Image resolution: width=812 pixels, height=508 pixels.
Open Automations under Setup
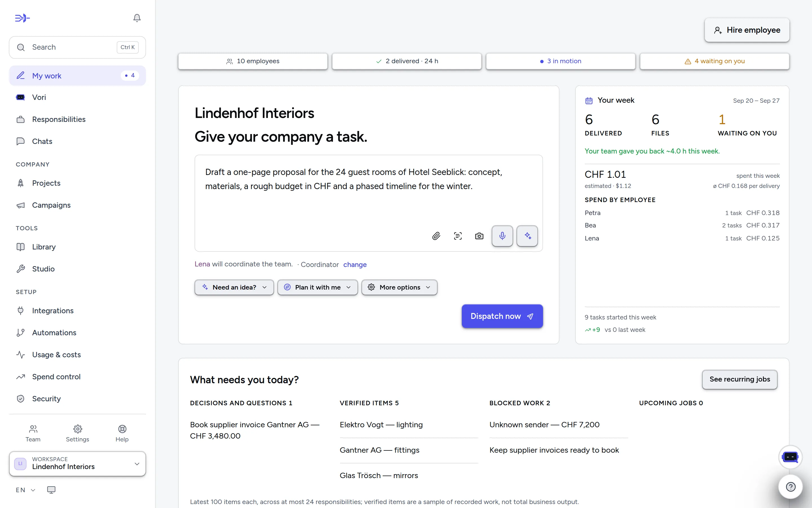coord(78,333)
